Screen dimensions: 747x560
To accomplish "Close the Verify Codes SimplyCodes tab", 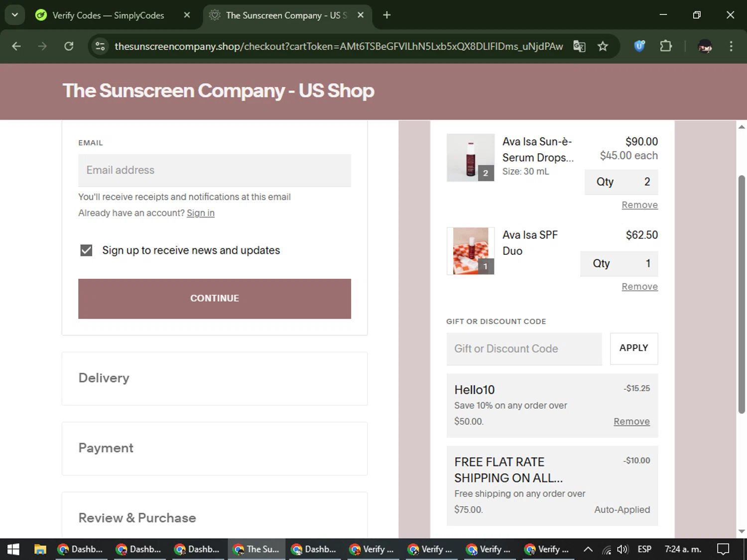I will pos(187,15).
